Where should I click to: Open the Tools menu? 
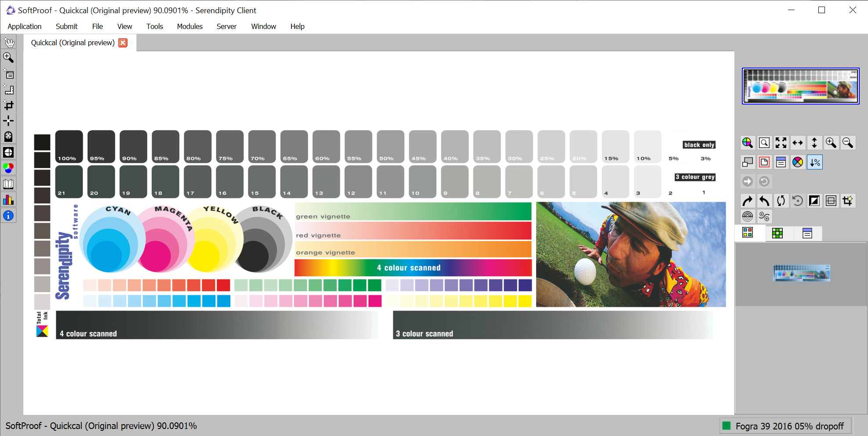click(x=155, y=26)
